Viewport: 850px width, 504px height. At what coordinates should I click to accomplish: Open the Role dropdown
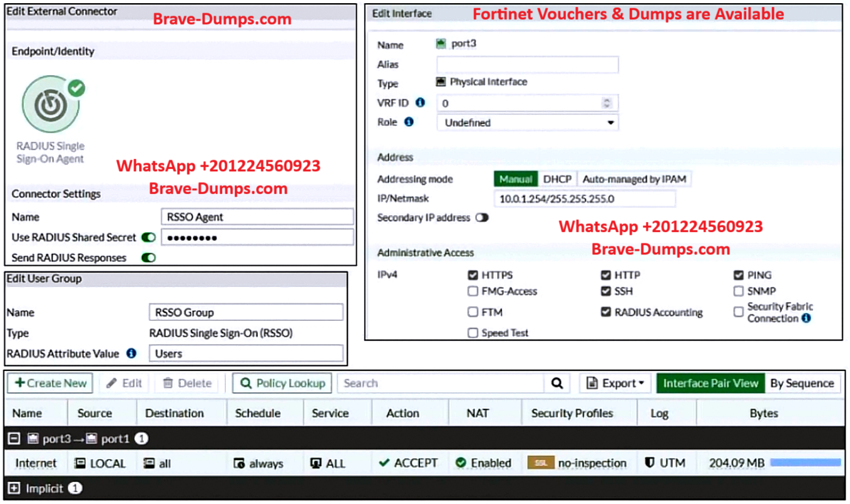(527, 123)
